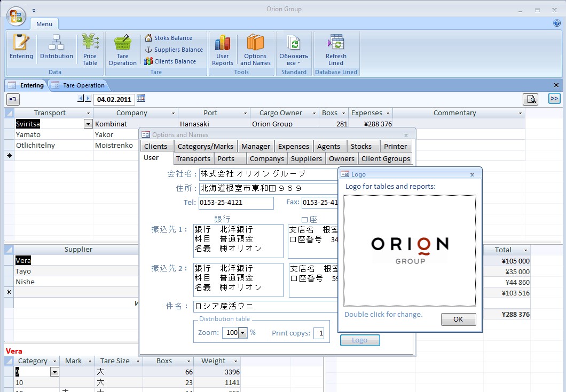The height and width of the screenshot is (392, 566).
Task: Expand the Tare Size column dropdown
Action: click(138, 361)
